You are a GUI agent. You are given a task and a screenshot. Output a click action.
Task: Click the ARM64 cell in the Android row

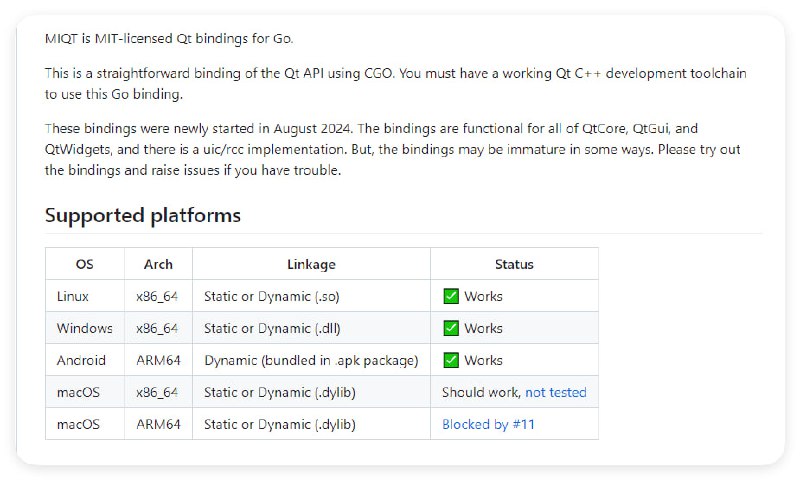(158, 360)
